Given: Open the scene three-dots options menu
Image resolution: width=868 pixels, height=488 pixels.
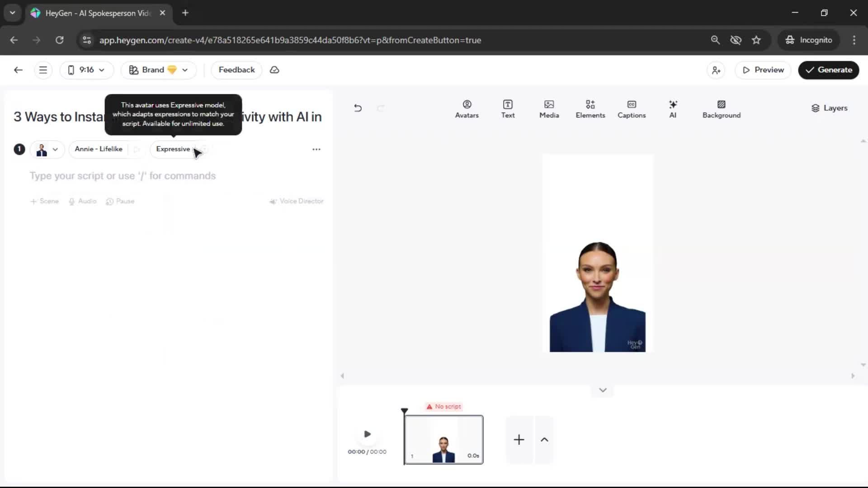Looking at the screenshot, I should tap(316, 149).
